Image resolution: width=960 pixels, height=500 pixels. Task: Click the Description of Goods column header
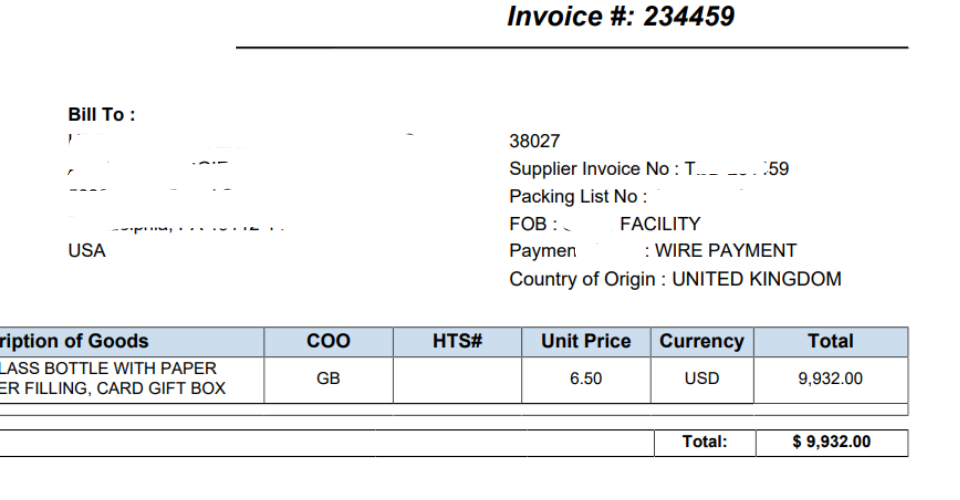pyautogui.click(x=132, y=341)
